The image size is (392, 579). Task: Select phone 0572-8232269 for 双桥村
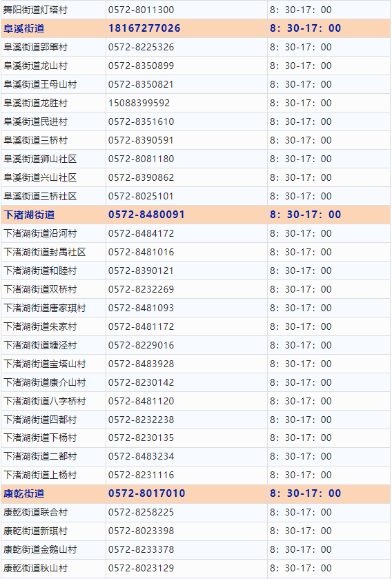tap(141, 289)
